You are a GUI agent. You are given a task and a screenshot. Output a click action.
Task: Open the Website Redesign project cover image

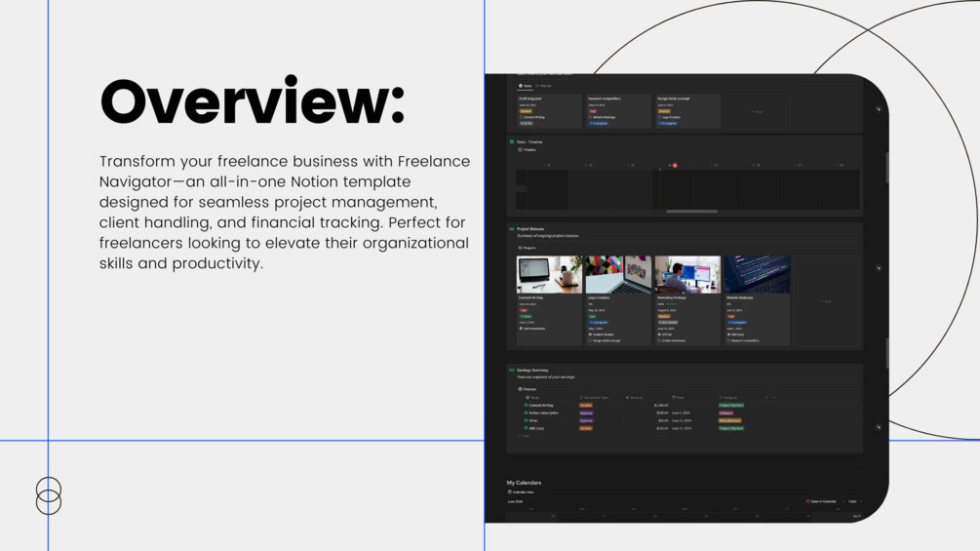click(757, 274)
